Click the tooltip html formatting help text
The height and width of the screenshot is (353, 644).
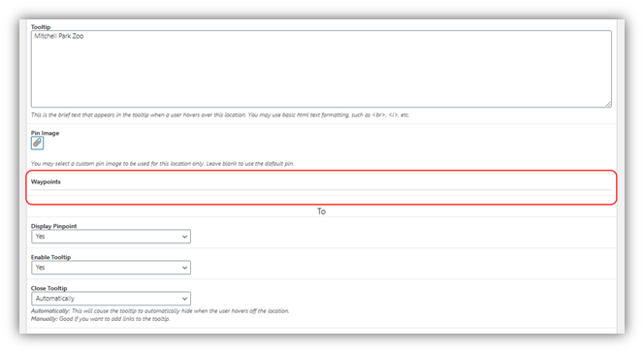point(220,115)
